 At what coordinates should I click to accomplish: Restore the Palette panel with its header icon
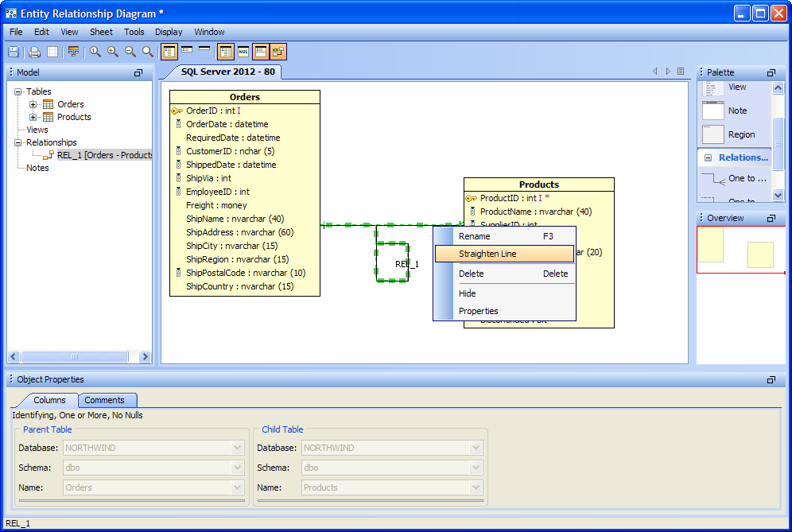[x=771, y=72]
